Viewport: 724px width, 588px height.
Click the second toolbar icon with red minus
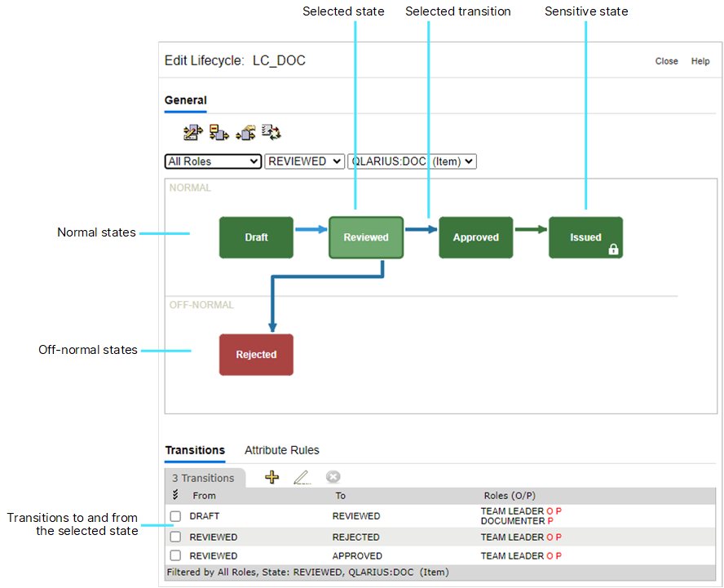219,133
